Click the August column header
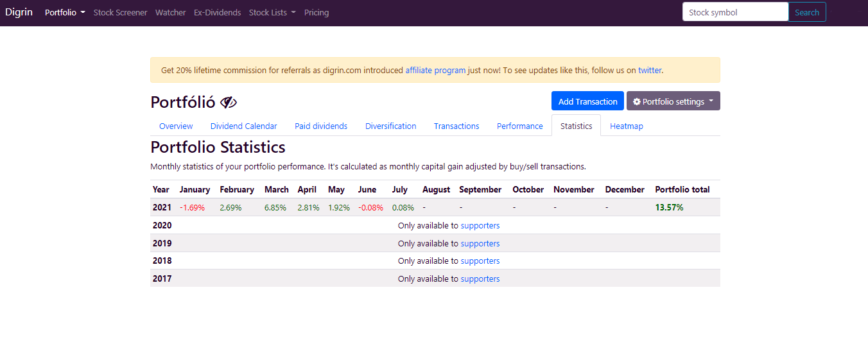The image size is (868, 342). point(437,189)
